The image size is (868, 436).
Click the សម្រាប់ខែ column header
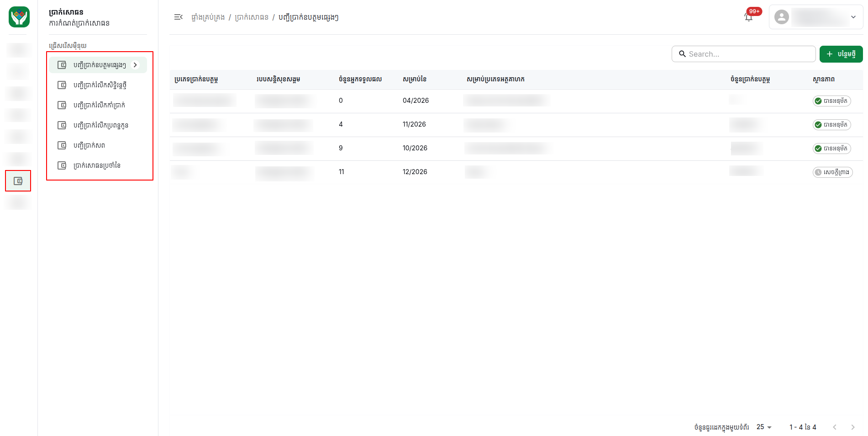tap(415, 79)
